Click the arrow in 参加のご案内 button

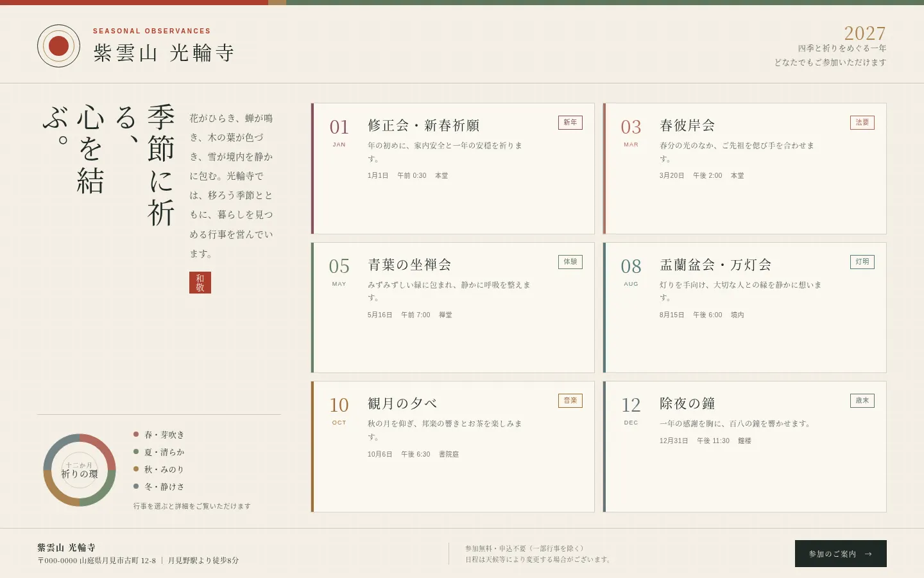(x=868, y=554)
